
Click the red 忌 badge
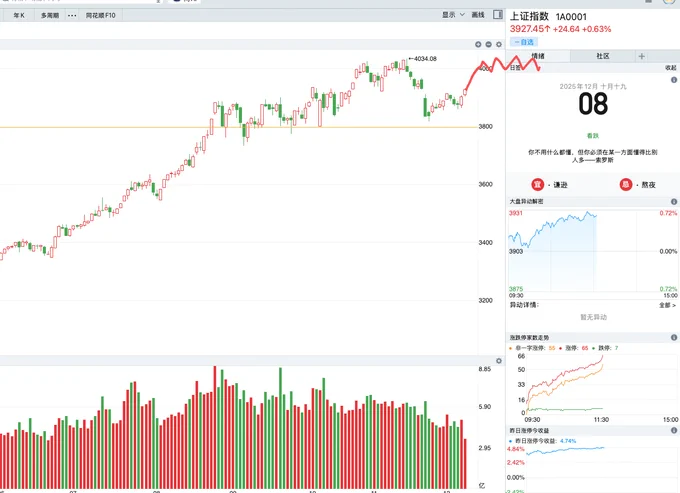[626, 185]
